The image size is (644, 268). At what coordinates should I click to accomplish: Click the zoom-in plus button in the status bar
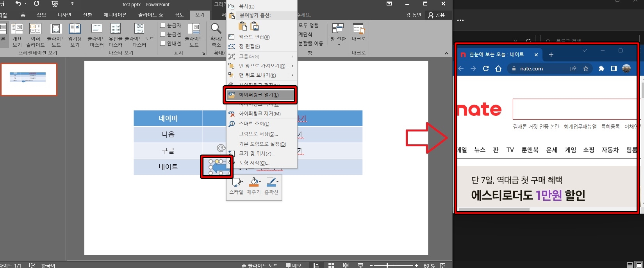point(416,265)
